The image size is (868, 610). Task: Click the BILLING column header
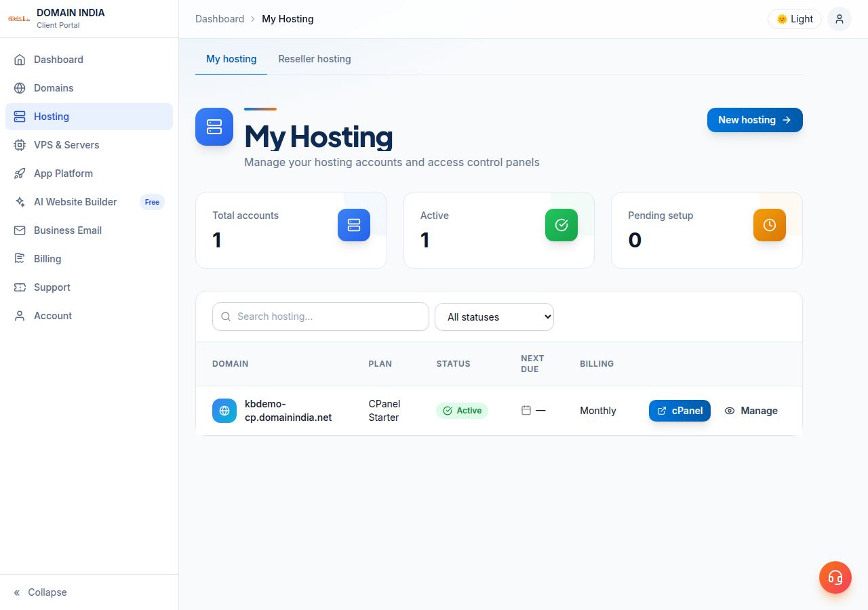pyautogui.click(x=597, y=364)
